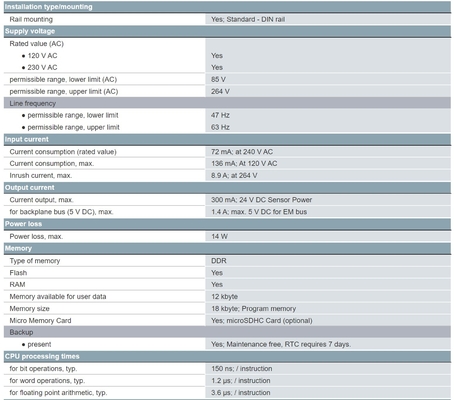454x400 pixels.
Task: Click value '1.4 A; max. 5 V DC for EM bus'
Action: click(259, 212)
